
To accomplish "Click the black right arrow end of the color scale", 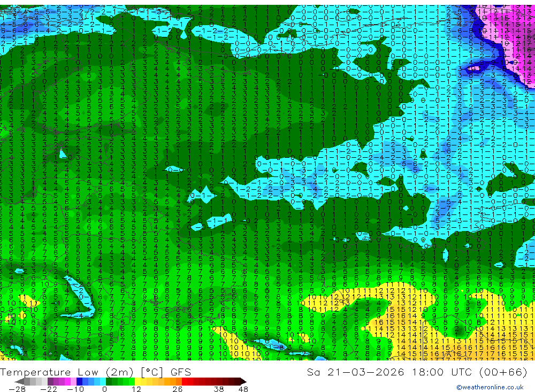I will (x=243, y=382).
